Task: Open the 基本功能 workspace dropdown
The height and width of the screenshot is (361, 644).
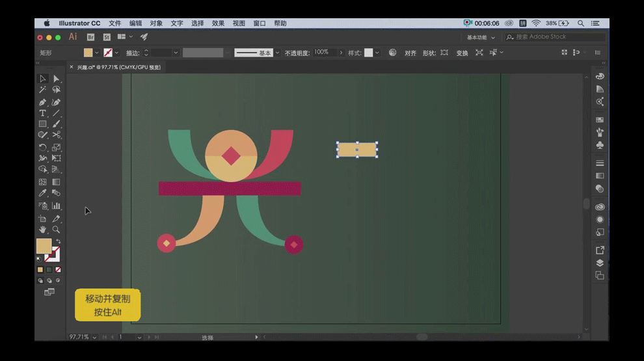Action: [481, 38]
